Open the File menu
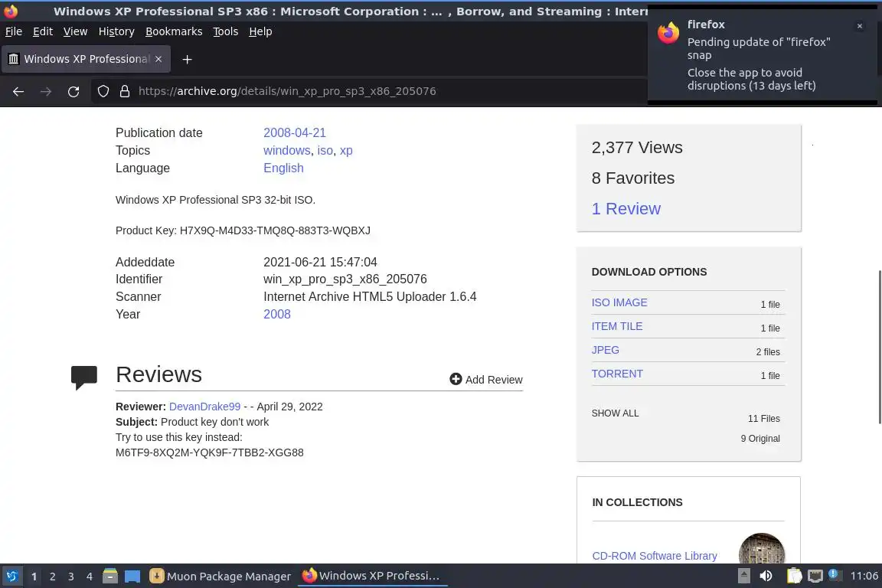This screenshot has height=588, width=882. [14, 31]
